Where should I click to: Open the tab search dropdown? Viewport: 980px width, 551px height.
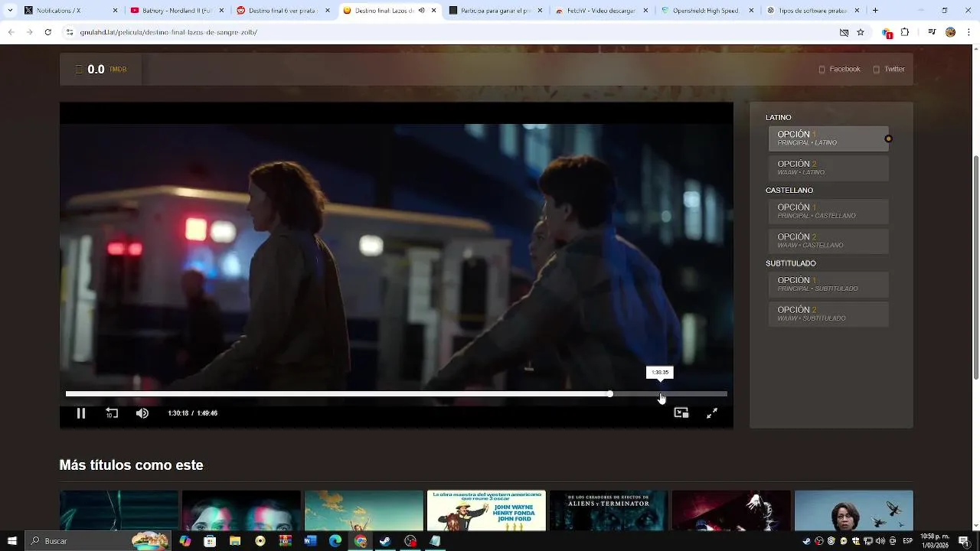(x=10, y=11)
